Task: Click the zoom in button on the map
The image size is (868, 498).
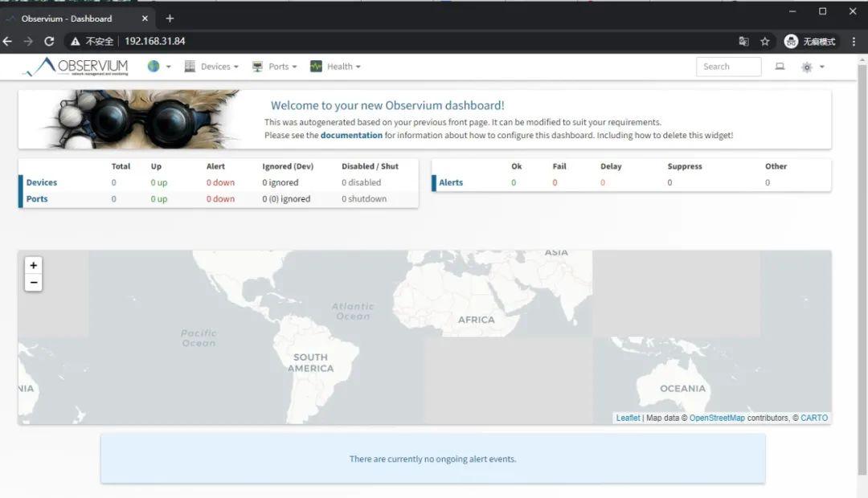Action: pos(33,265)
